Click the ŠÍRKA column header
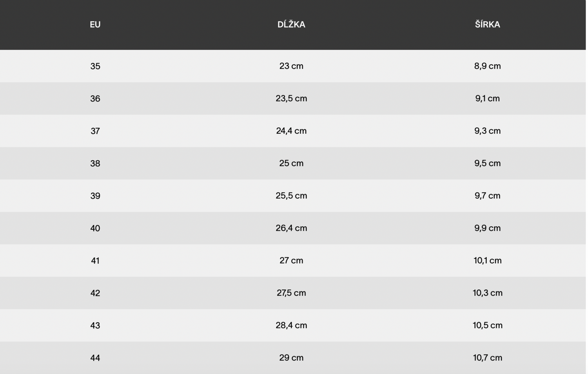 [487, 25]
